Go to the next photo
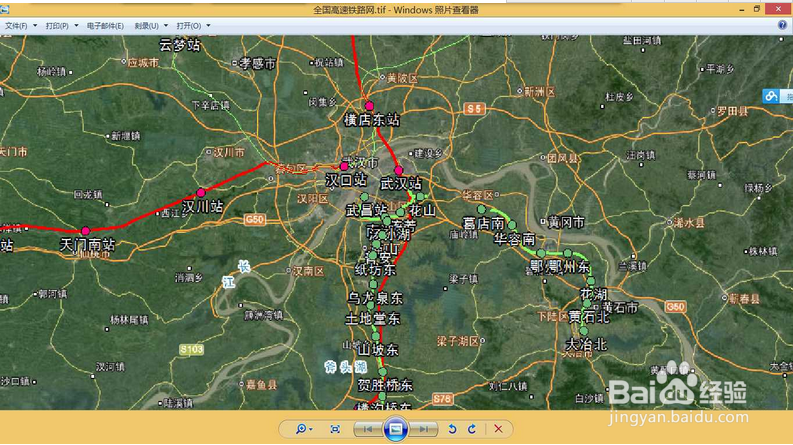 pos(423,429)
